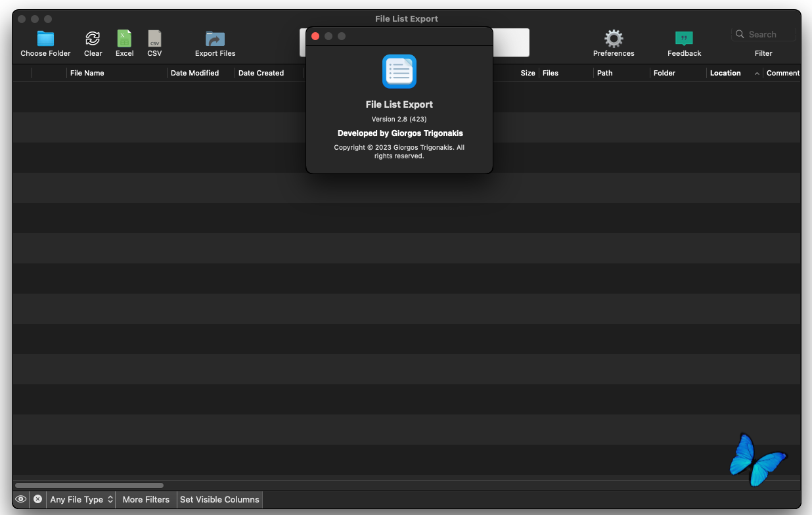The width and height of the screenshot is (812, 515).
Task: Click the Size column header
Action: click(x=528, y=73)
